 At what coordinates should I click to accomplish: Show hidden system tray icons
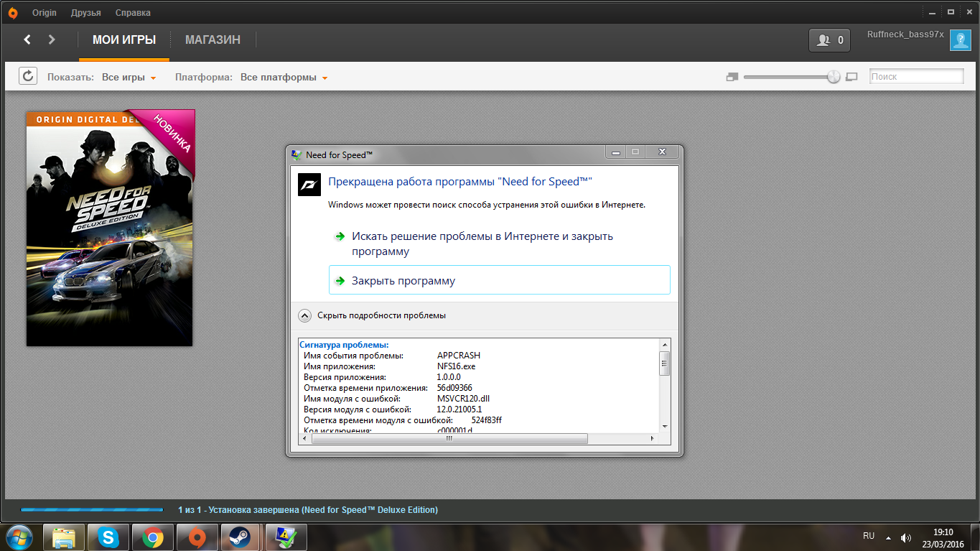[888, 537]
